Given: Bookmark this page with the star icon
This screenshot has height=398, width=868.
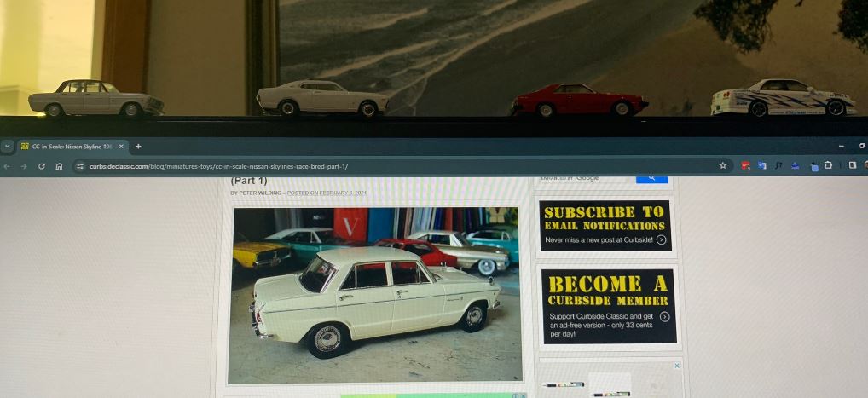Looking at the screenshot, I should click(722, 165).
